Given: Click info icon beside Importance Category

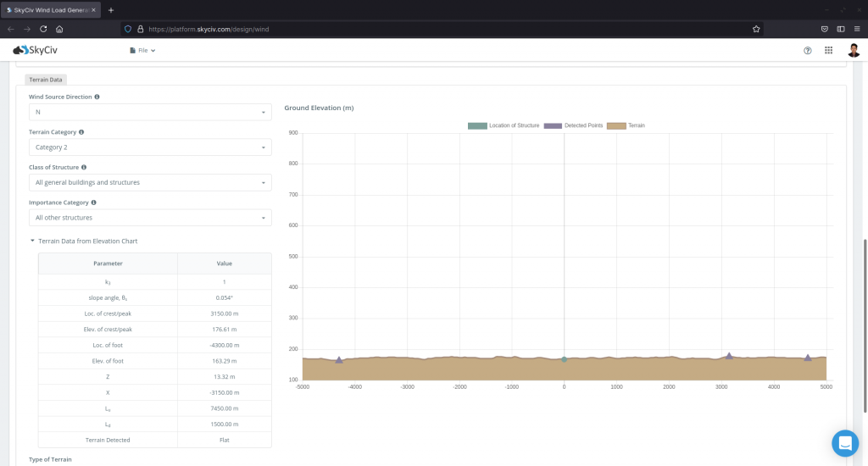Looking at the screenshot, I should [93, 202].
